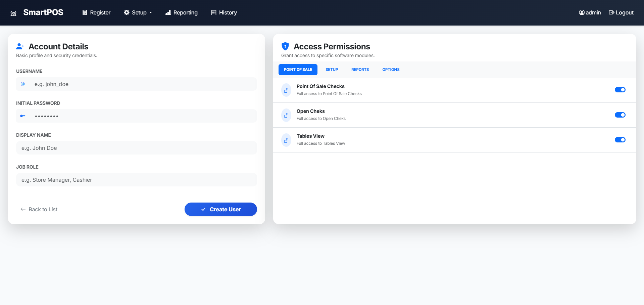Click the add-user icon by Account Details
Viewport: 644px width, 305px height.
pos(20,46)
